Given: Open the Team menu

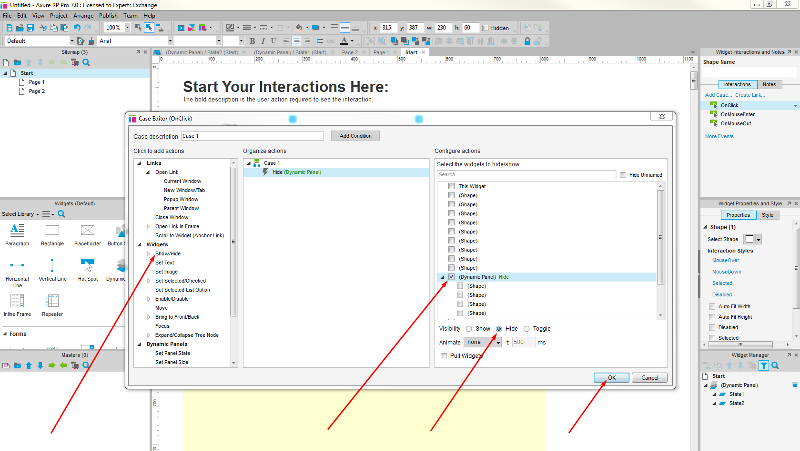Looking at the screenshot, I should pos(130,16).
